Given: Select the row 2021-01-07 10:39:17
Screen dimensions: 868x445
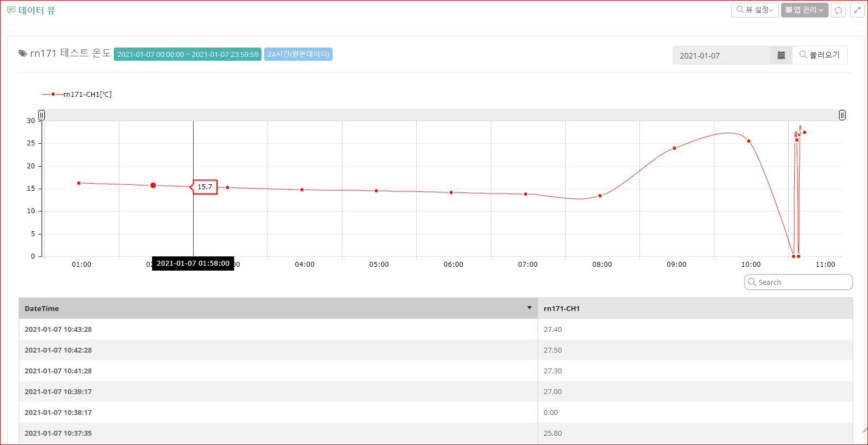Looking at the screenshot, I should pyautogui.click(x=436, y=391).
